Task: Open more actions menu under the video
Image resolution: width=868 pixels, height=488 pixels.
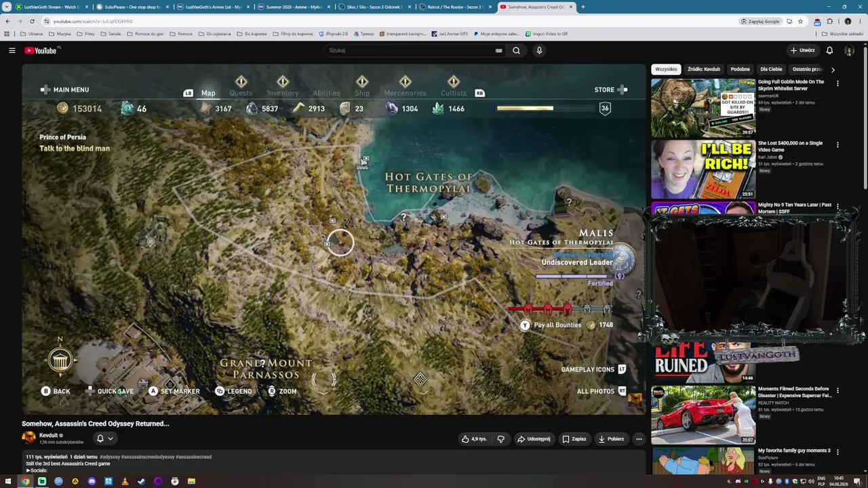Action: (638, 439)
